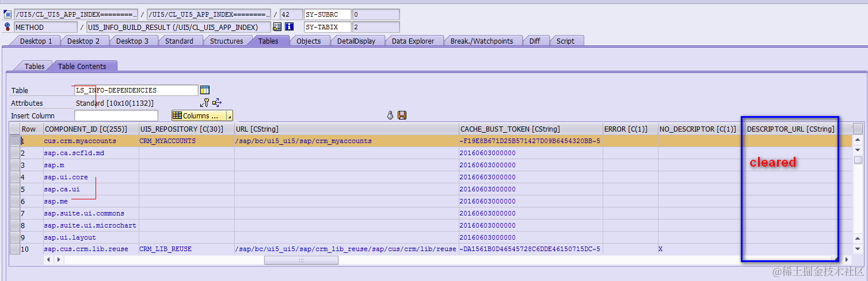
Task: Click the orange save diskette icon
Action: (402, 116)
